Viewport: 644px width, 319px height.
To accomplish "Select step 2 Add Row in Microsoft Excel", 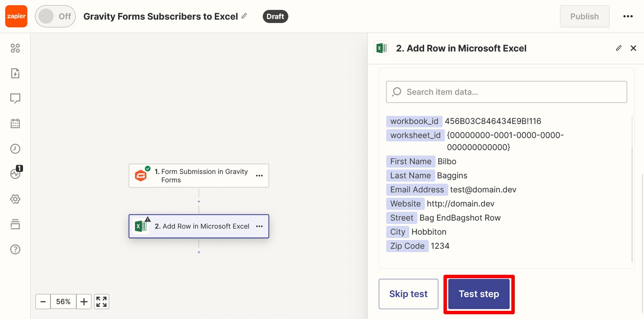I will (199, 226).
